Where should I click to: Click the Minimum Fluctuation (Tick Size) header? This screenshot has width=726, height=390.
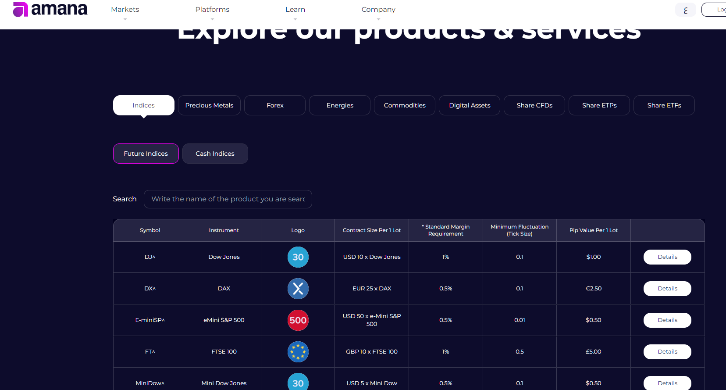click(519, 230)
